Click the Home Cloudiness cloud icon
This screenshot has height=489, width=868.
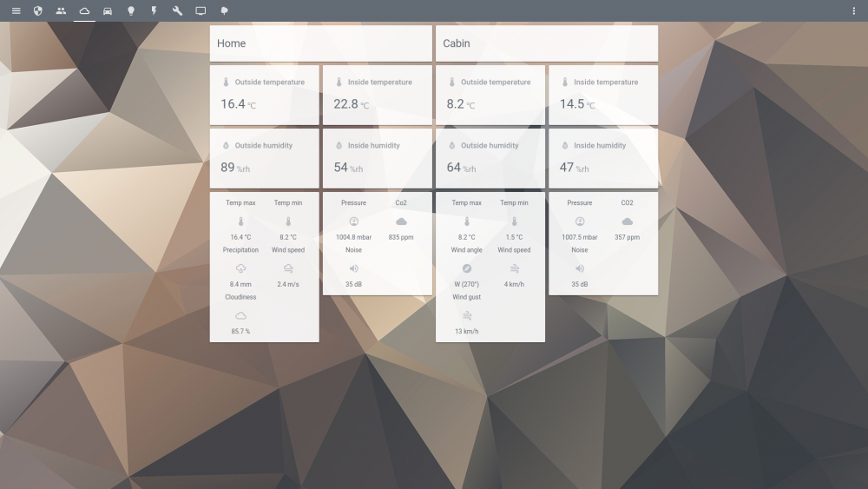click(x=240, y=315)
